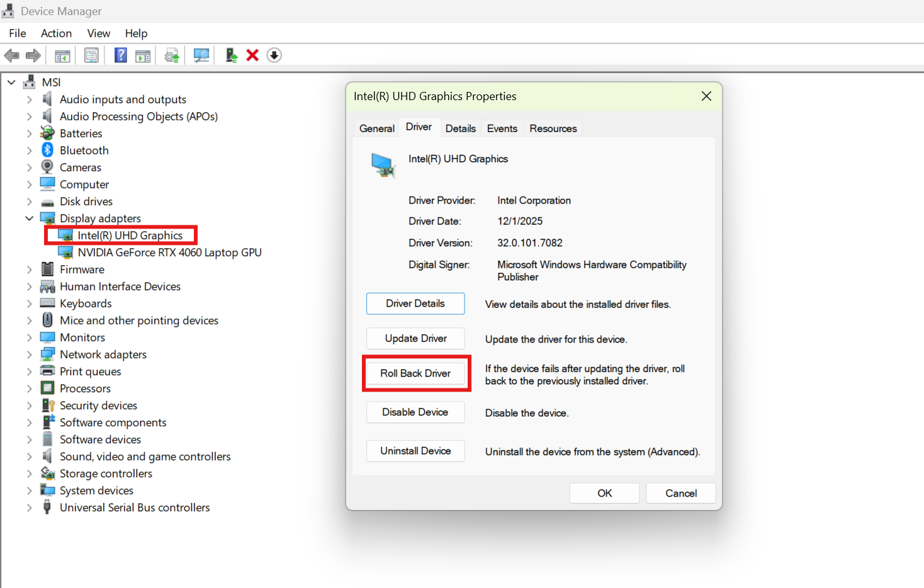Select NVIDIA GeForce RTX 4060 Laptop GPU
This screenshot has width=924, height=588.
pyautogui.click(x=169, y=252)
